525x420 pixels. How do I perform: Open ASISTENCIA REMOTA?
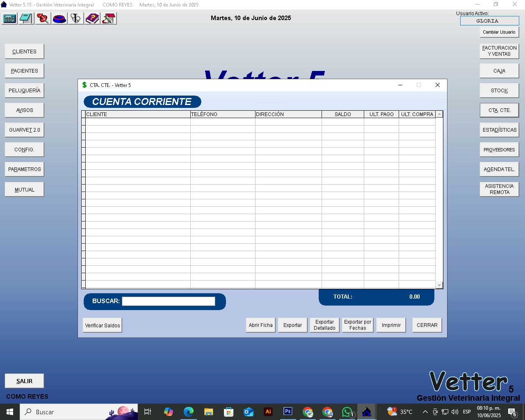pos(499,189)
